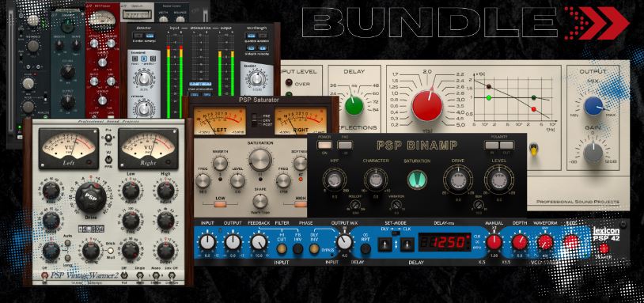Click the red reverb time knob

[427, 105]
